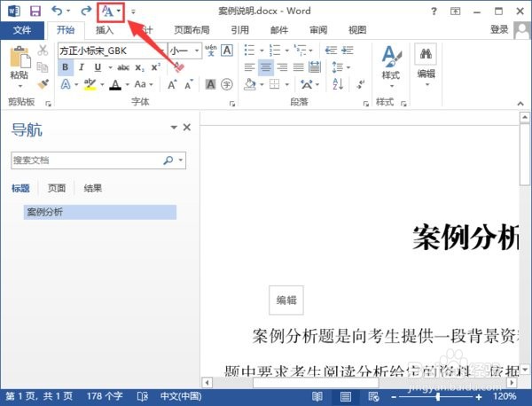Sign in with 登录

point(499,30)
